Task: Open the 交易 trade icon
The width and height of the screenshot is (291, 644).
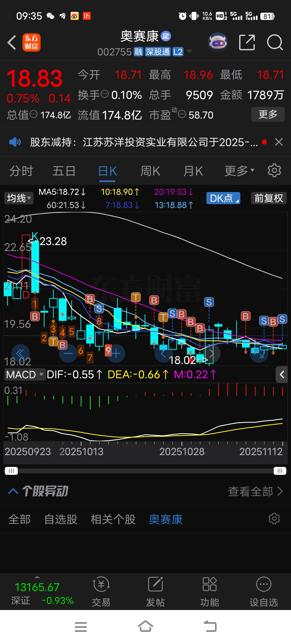Action: click(x=101, y=592)
